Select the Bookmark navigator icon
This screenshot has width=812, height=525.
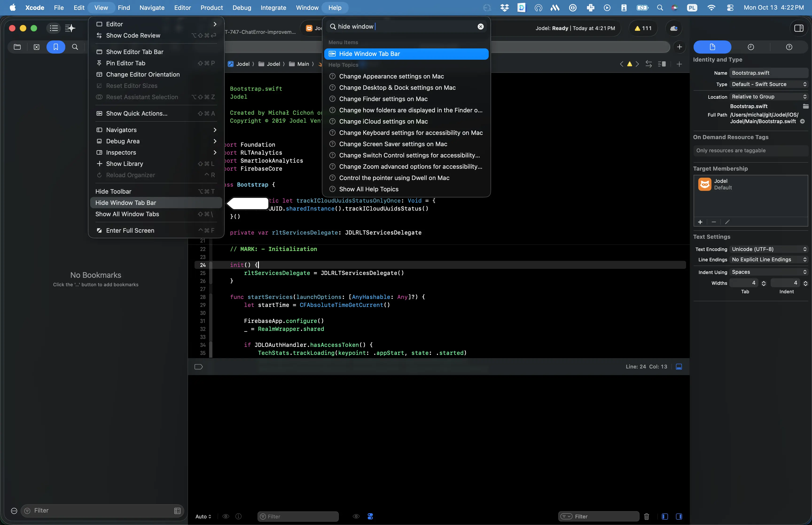[x=55, y=47]
